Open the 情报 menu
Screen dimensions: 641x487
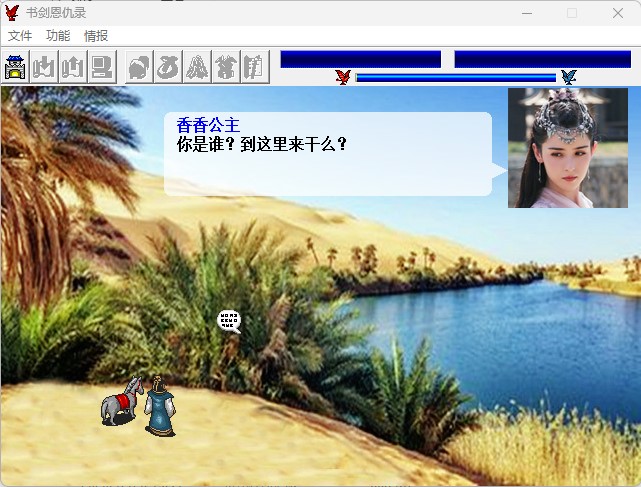96,36
